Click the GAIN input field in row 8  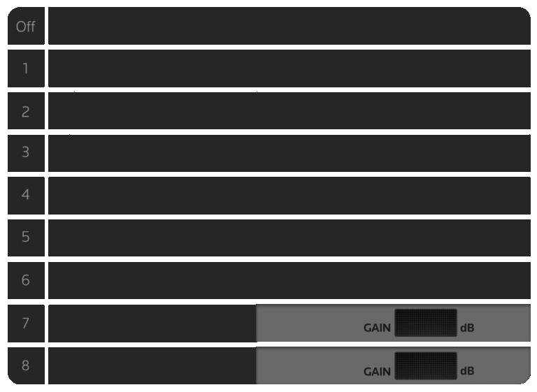pos(426,365)
